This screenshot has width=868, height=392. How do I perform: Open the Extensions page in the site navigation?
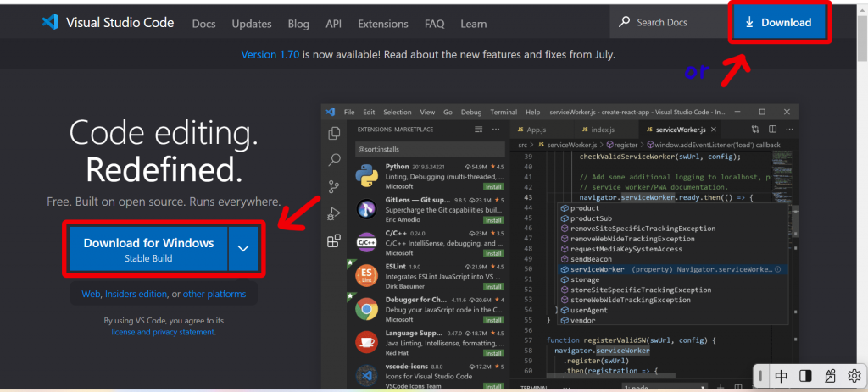point(383,24)
